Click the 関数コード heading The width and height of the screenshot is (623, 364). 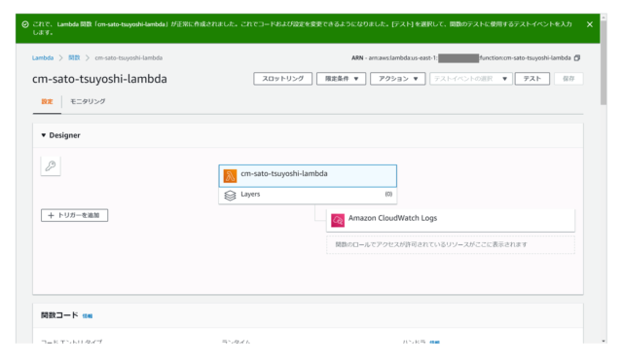point(59,315)
